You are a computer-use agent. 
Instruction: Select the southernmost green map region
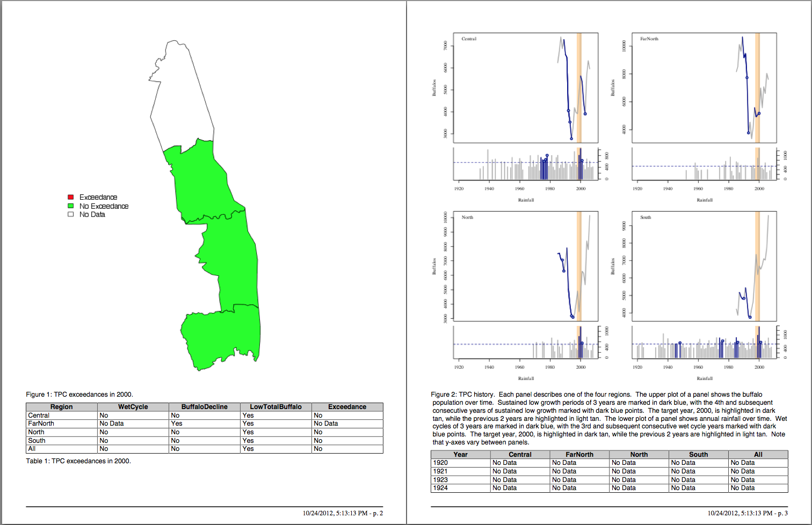pos(220,337)
